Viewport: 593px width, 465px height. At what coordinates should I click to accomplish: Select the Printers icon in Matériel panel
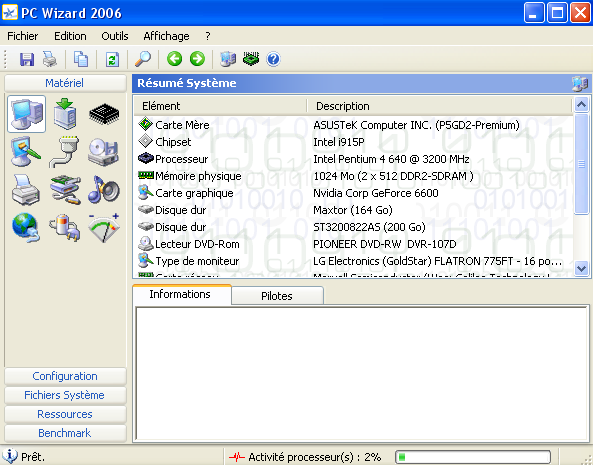click(26, 190)
